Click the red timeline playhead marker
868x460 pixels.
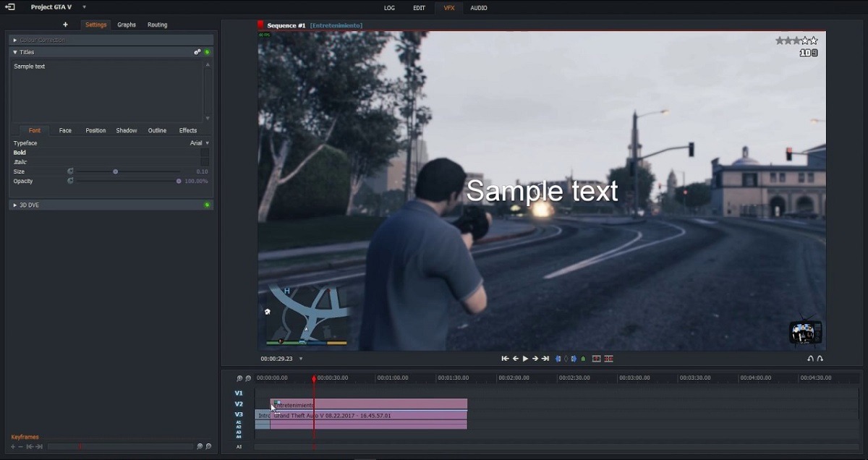[x=314, y=379]
